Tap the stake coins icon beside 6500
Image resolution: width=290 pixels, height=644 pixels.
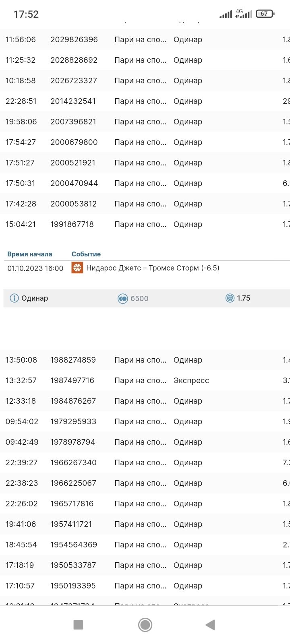122,298
